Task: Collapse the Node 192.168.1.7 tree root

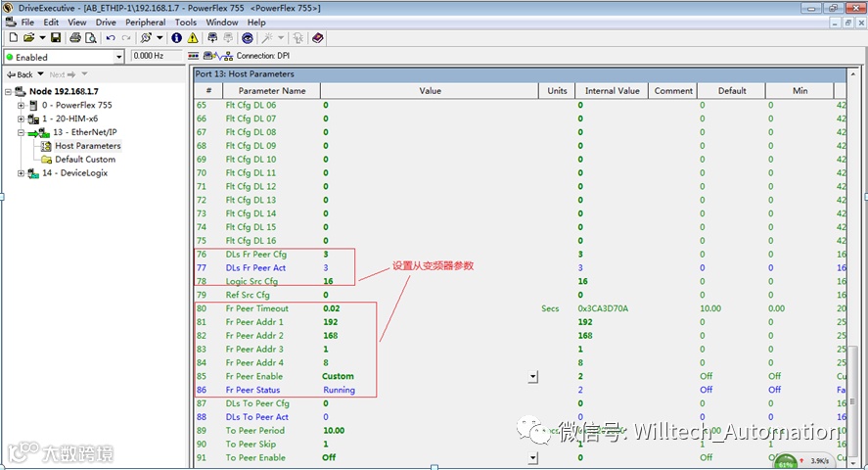Action: (x=8, y=91)
